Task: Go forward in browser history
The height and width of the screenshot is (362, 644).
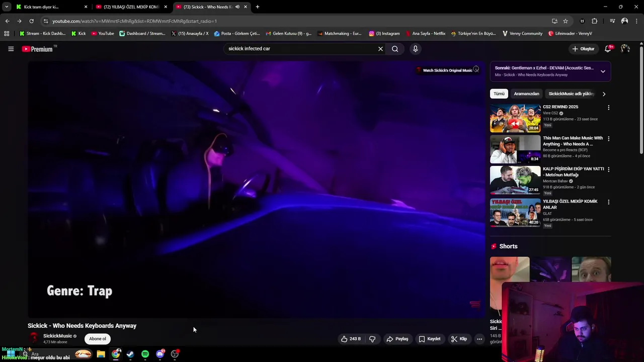Action: point(19,21)
